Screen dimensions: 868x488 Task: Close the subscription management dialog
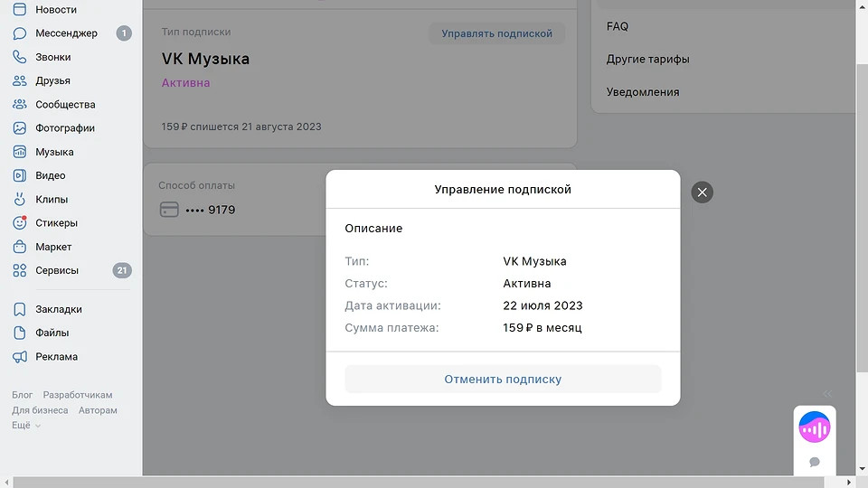pyautogui.click(x=702, y=192)
